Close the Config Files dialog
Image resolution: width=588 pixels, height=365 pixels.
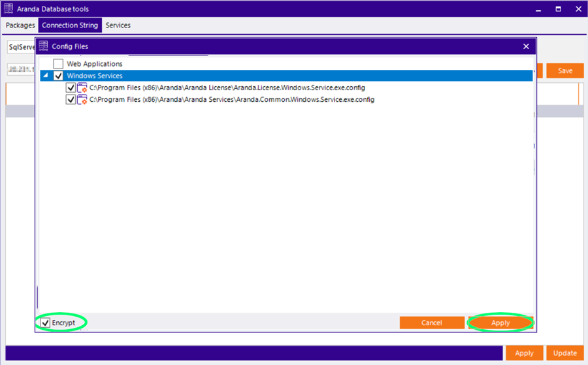tap(526, 46)
